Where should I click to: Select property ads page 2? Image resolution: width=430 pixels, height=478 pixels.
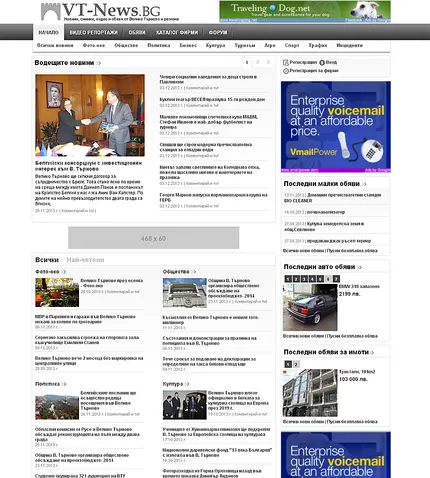pyautogui.click(x=296, y=364)
